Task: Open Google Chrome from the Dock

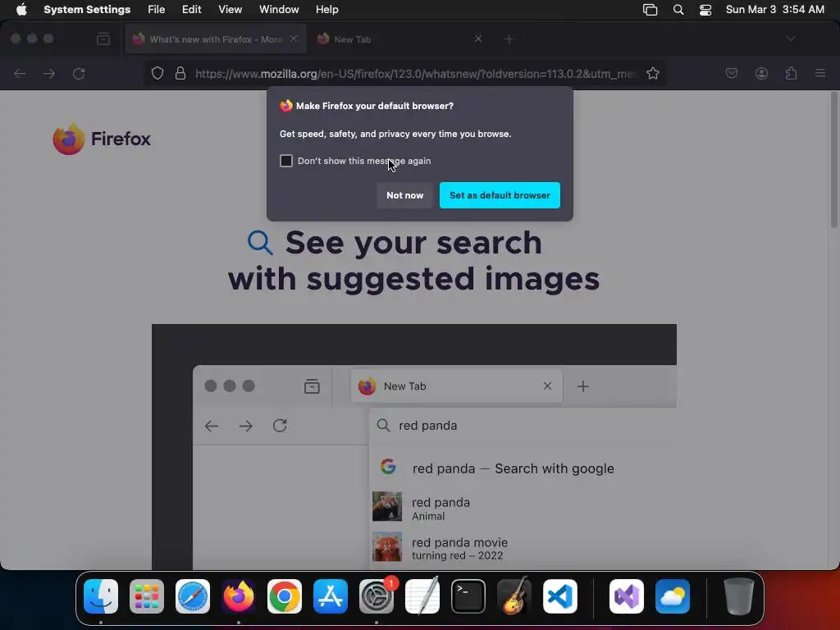Action: click(285, 596)
